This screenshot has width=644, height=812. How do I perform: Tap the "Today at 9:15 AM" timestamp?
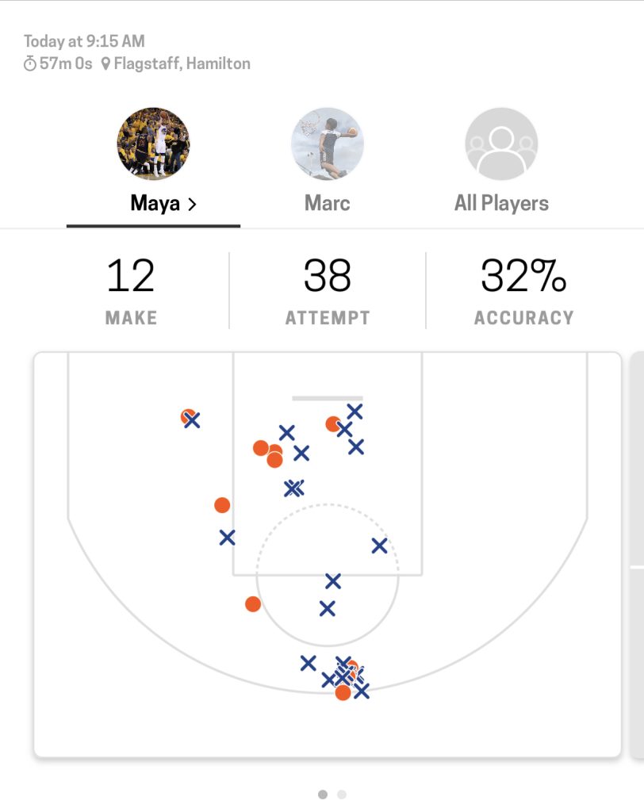84,41
